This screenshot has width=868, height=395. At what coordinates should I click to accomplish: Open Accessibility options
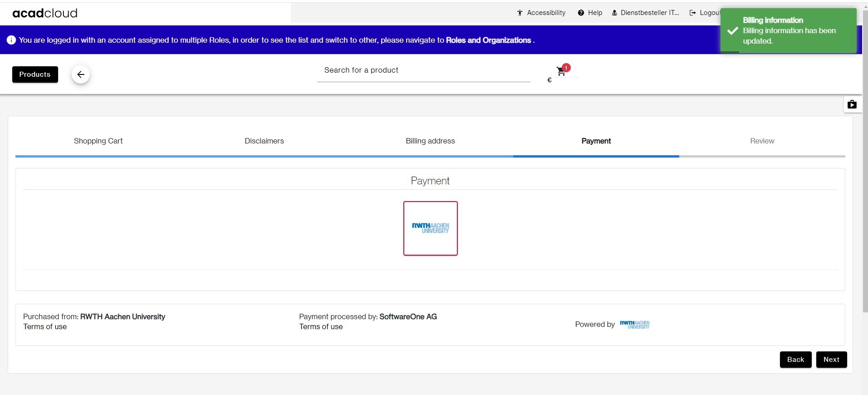tap(541, 13)
